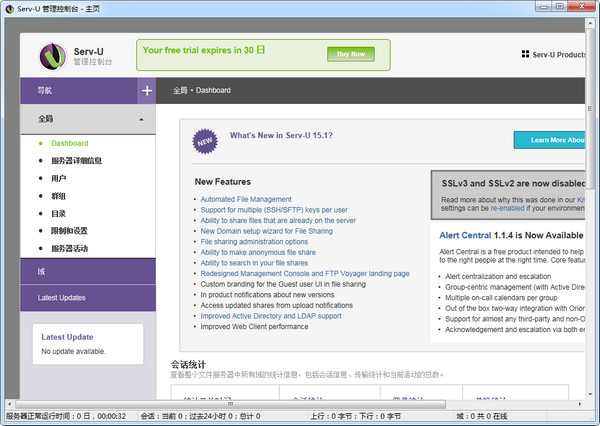Expand the Latest Updates section
Viewport: 600px width, 426px height.
click(x=88, y=298)
